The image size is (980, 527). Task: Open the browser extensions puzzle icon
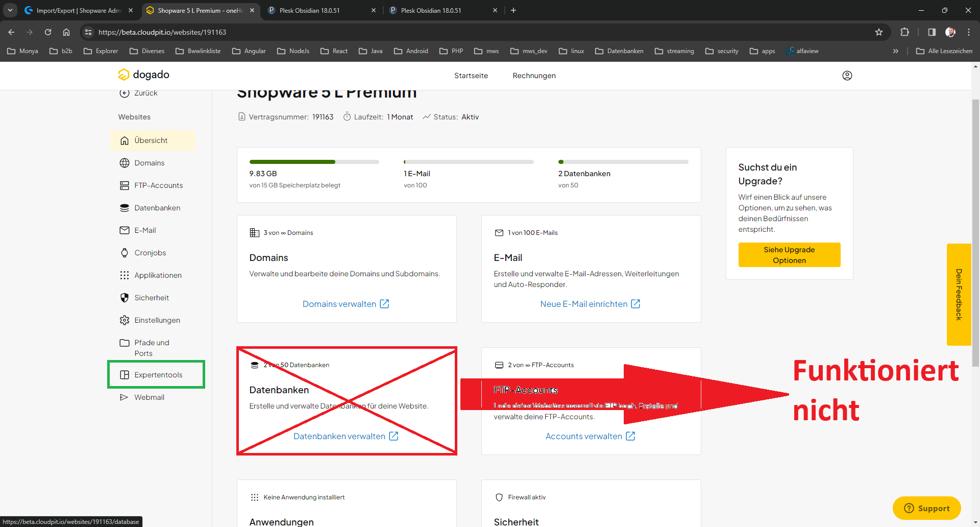point(904,32)
